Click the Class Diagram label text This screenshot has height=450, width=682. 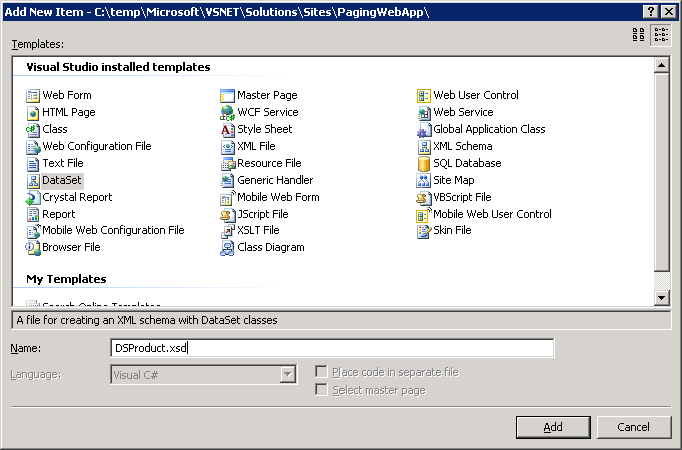271,247
